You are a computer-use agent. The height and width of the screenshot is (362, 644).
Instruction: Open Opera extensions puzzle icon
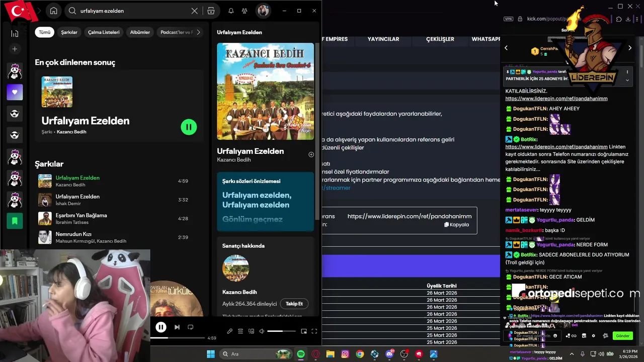(619, 19)
